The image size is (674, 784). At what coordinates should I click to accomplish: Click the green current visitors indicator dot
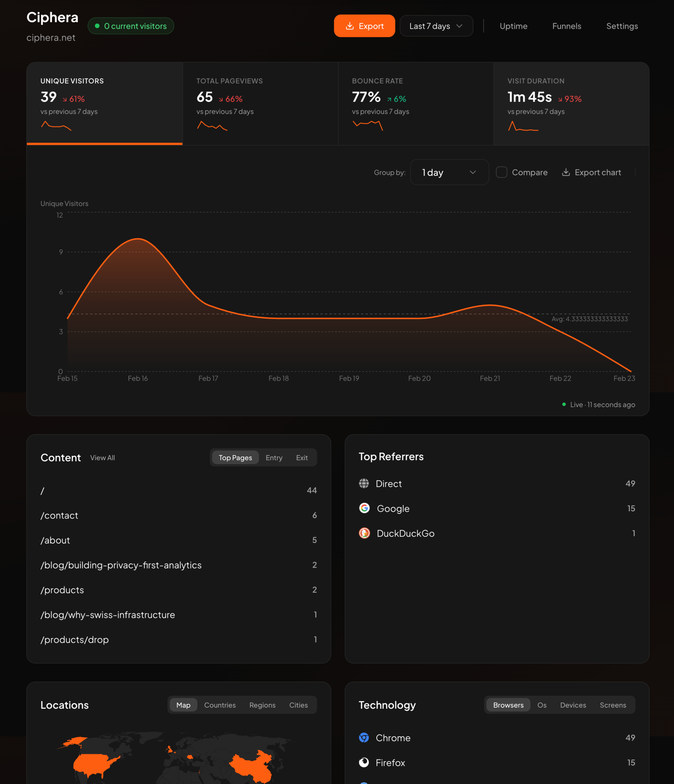[x=97, y=26]
